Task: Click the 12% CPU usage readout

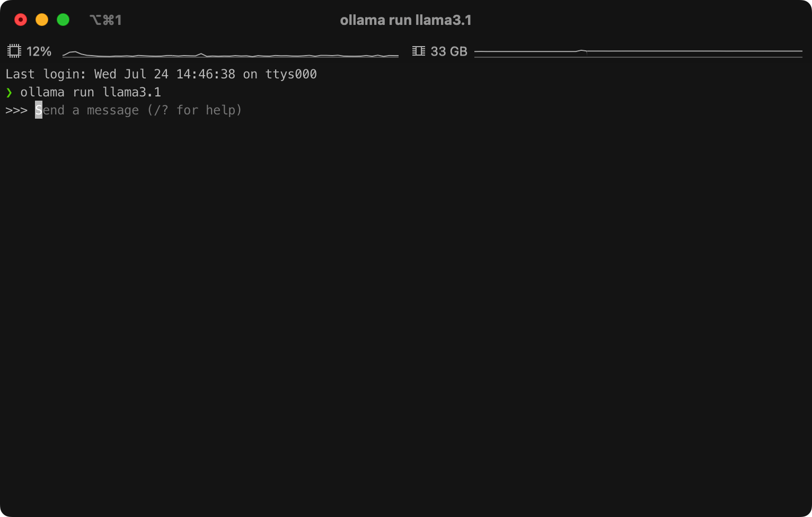Action: [x=39, y=51]
